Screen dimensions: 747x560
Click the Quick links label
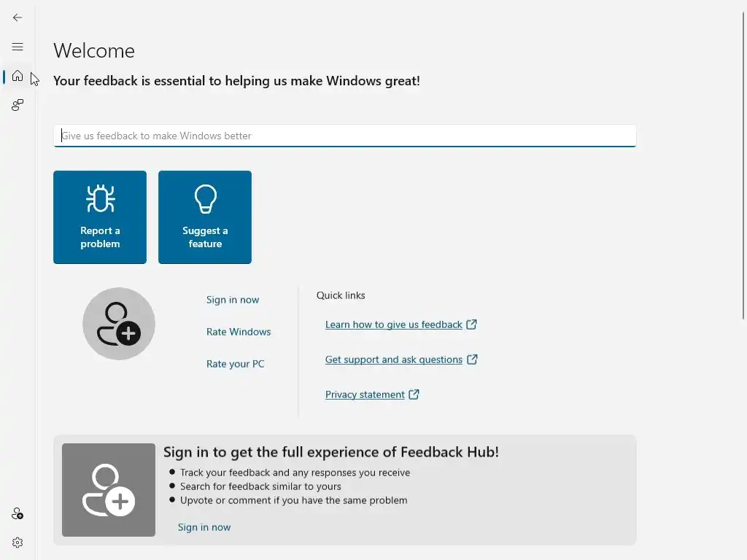point(341,295)
